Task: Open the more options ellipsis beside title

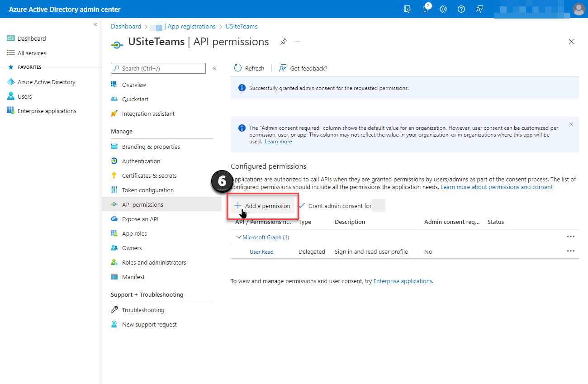Action: coord(298,42)
